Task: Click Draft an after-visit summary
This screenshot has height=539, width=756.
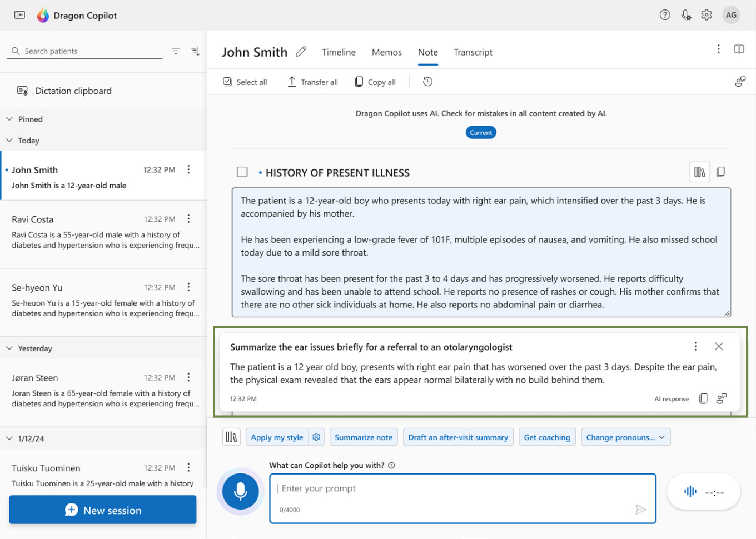Action: point(458,437)
